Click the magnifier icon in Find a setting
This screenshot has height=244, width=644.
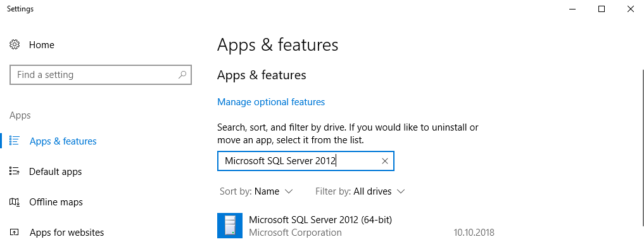click(x=182, y=75)
